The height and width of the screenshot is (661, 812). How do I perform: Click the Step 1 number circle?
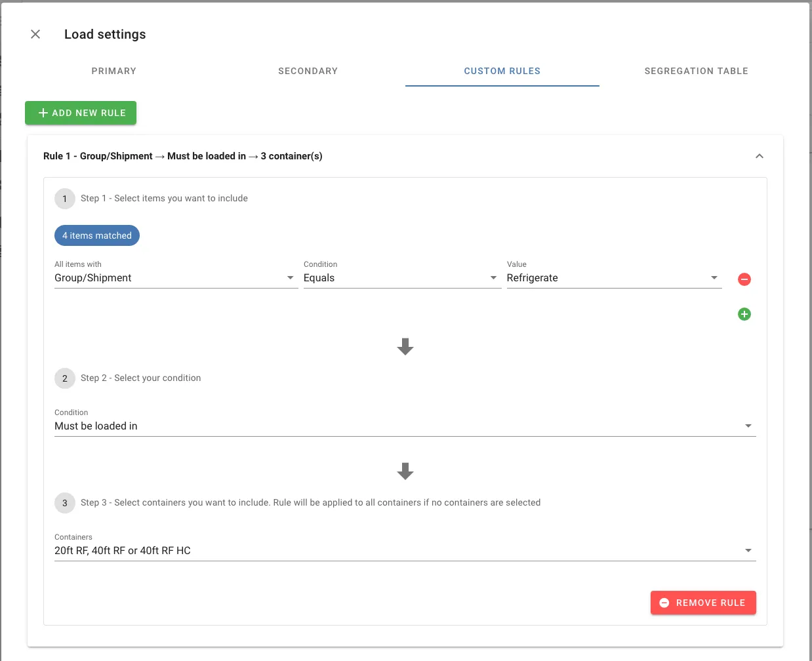(65, 199)
